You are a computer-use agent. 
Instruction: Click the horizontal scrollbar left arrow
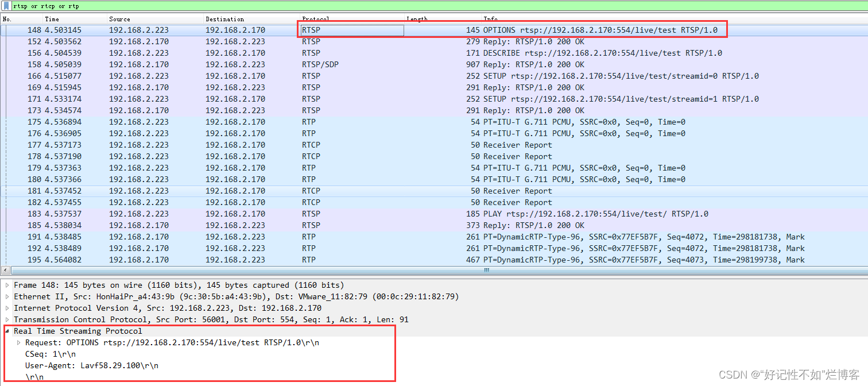(5, 270)
